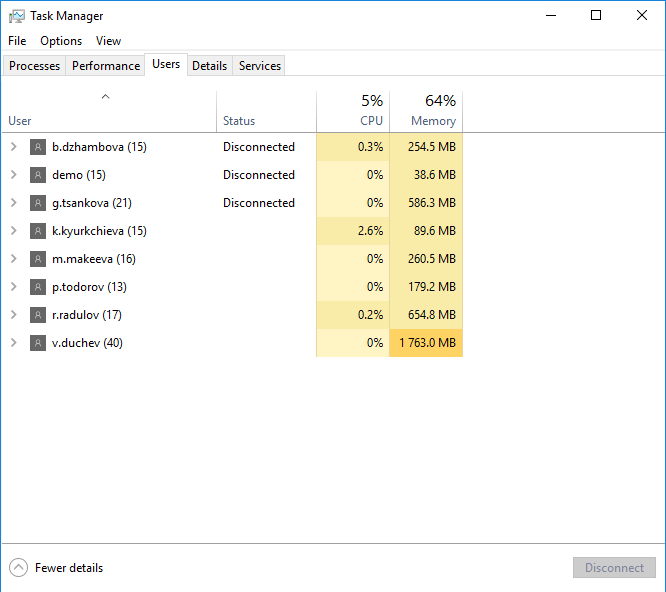666x592 pixels.
Task: Select the p.todorov (13) user name
Action: [89, 287]
